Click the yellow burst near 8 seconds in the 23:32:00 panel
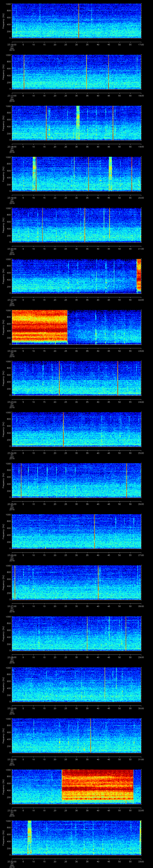The height and width of the screenshot is (868, 153). click(x=29, y=837)
